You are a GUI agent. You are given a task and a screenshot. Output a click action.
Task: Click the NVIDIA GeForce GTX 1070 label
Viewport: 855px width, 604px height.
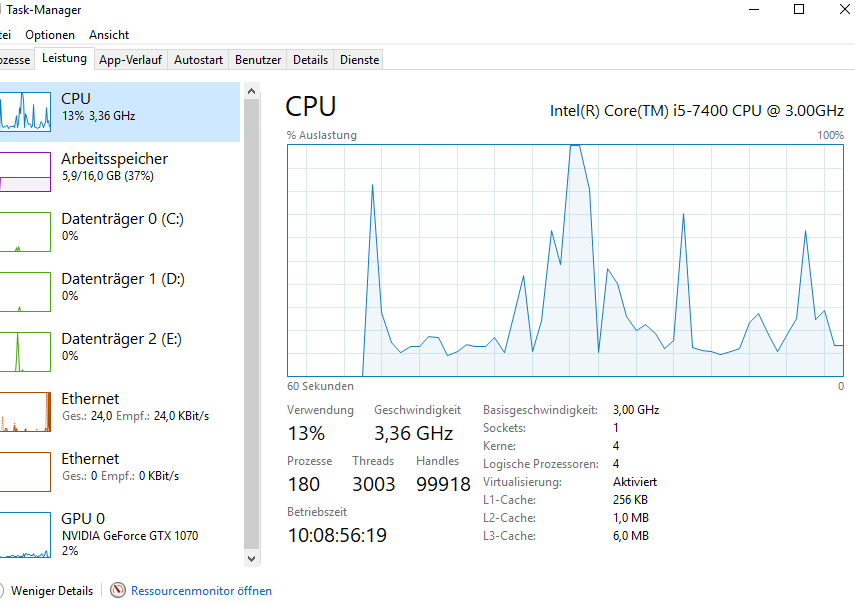130,536
